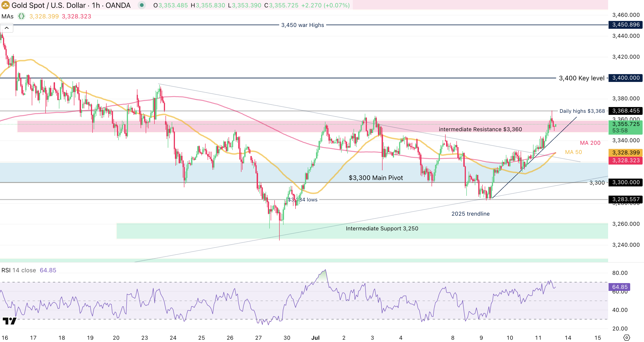Click the RSI 14 close label
644x342 pixels.
19,270
